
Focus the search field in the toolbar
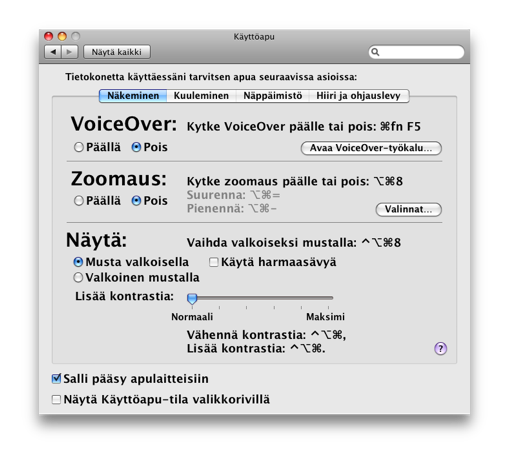tap(416, 52)
